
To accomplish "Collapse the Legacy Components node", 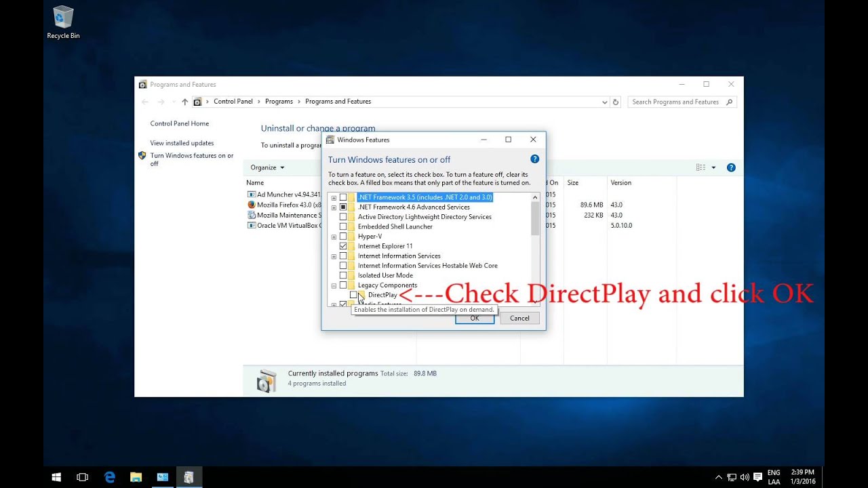I will pyautogui.click(x=334, y=286).
